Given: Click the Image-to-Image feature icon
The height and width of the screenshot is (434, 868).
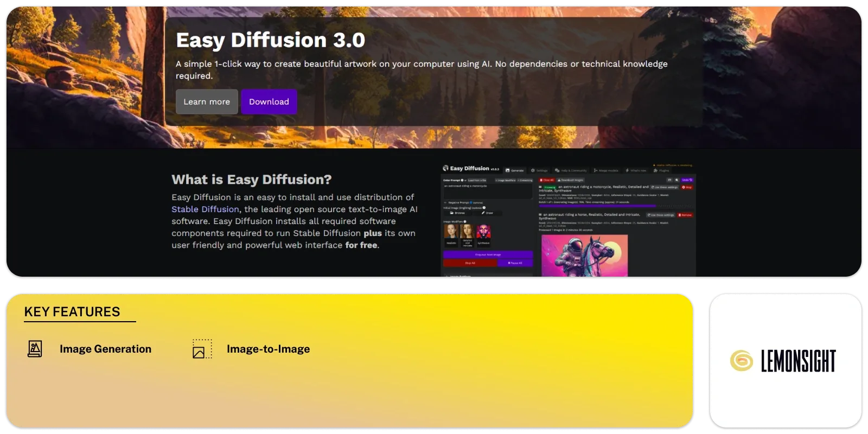Looking at the screenshot, I should point(202,349).
